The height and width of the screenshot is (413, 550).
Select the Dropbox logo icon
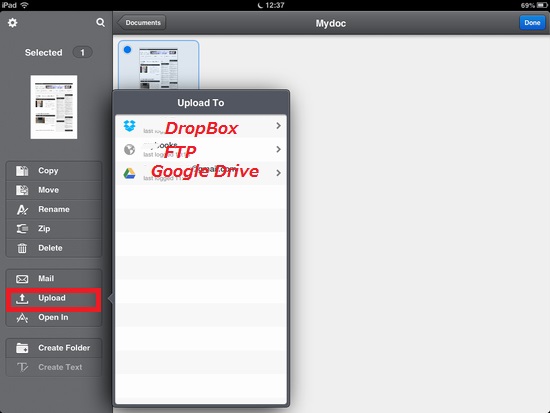point(129,126)
